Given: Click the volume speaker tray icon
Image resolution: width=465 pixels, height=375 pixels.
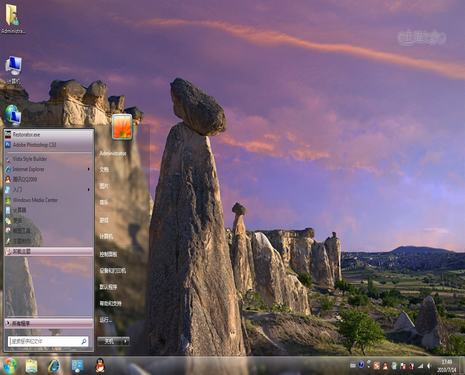Looking at the screenshot, I should (x=429, y=366).
